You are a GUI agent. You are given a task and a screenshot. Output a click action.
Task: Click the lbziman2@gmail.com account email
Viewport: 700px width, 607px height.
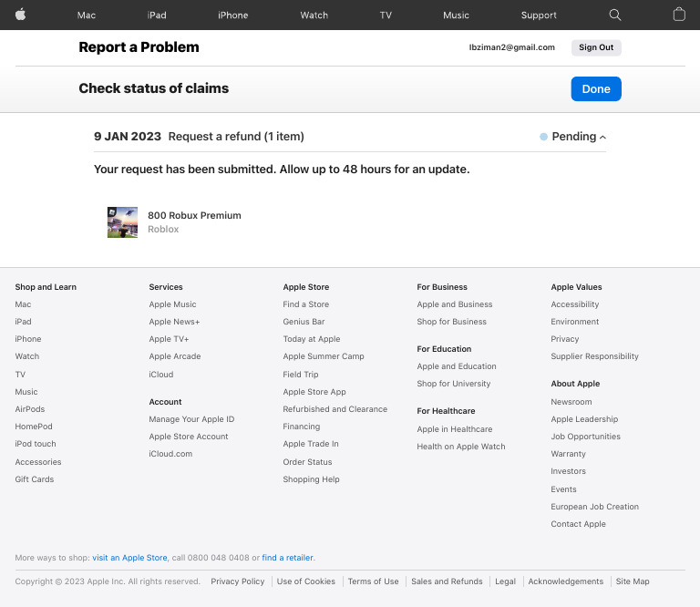tap(511, 47)
